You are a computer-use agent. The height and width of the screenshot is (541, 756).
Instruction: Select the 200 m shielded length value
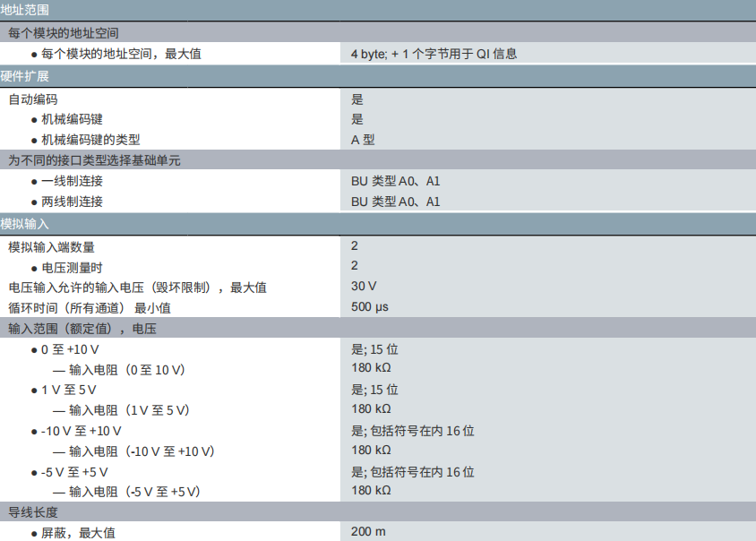368,532
